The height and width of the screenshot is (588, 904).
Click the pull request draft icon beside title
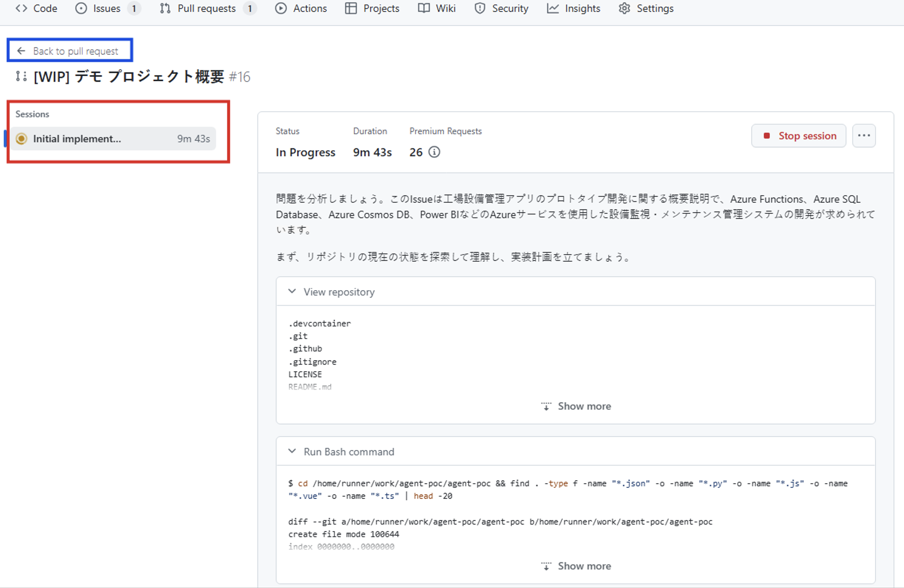[21, 76]
